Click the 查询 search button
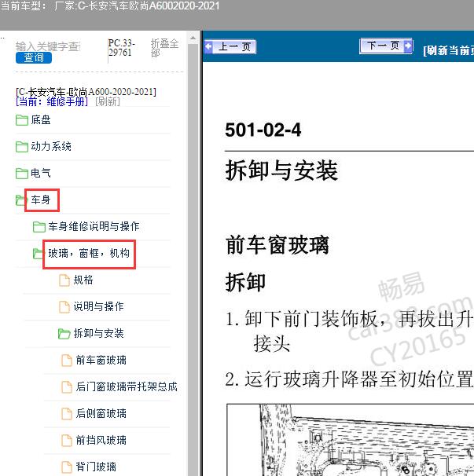The width and height of the screenshot is (474, 476). click(34, 57)
